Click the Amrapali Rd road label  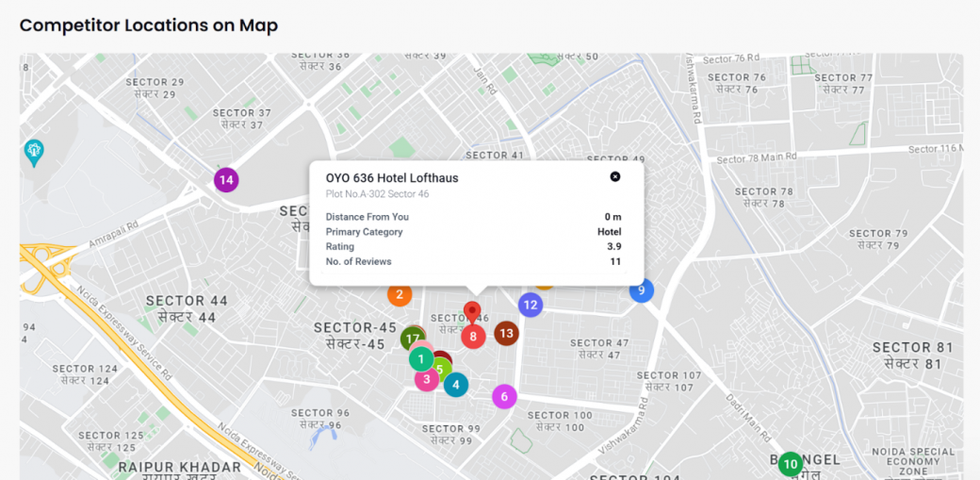coord(113,235)
